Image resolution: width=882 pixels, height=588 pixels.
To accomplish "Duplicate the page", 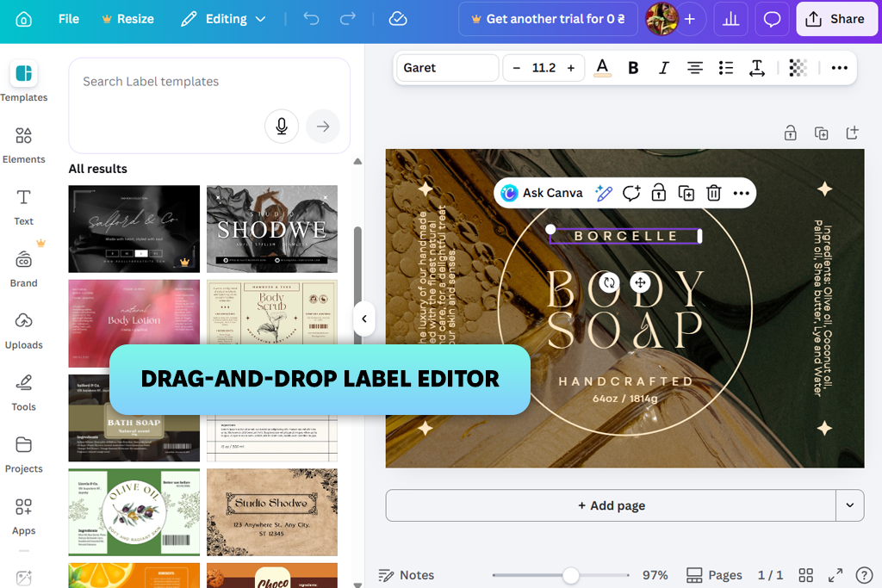I will [821, 133].
